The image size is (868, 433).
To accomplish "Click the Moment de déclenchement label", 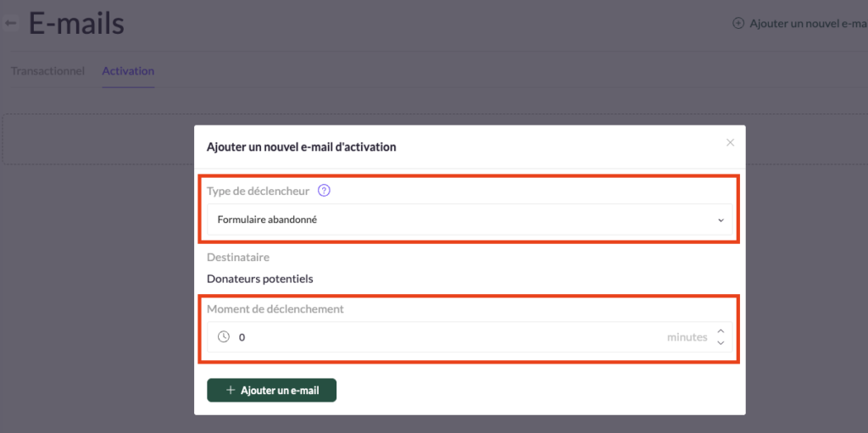I will 275,309.
